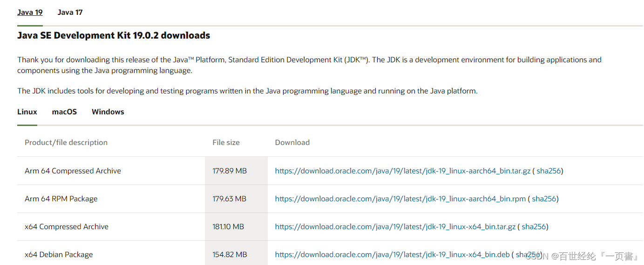
Task: Open sha256 for Arm 64 Compressed Archive
Action: click(x=549, y=171)
